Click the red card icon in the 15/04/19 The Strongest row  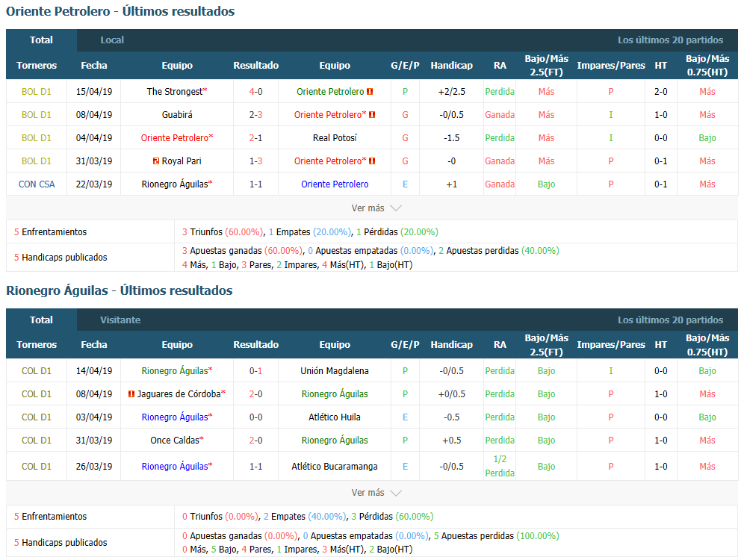(370, 92)
